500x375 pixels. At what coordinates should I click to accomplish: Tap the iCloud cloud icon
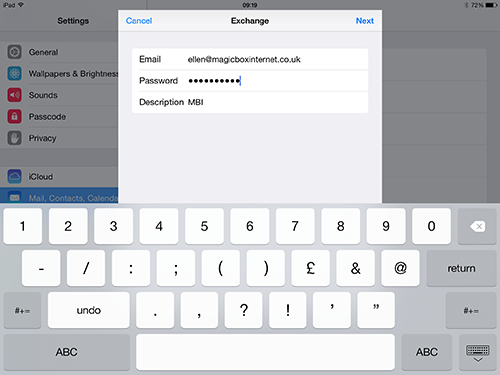point(14,176)
